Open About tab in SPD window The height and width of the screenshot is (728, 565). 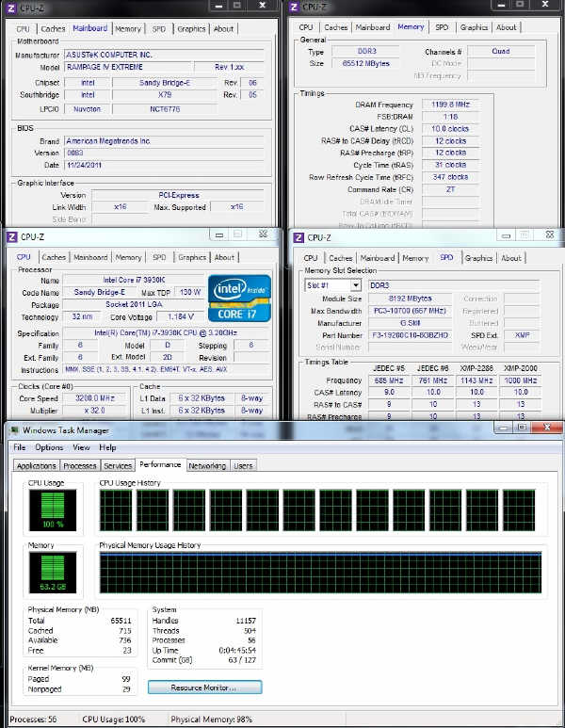[x=511, y=258]
